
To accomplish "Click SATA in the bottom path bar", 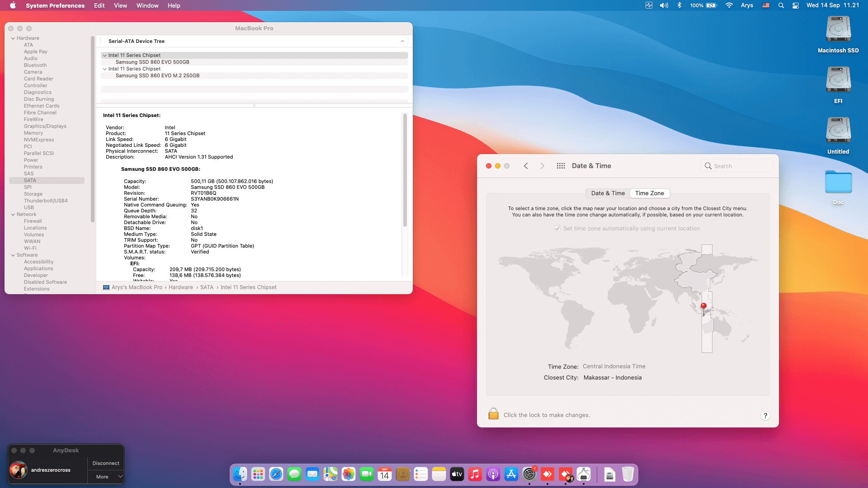I will (x=207, y=287).
